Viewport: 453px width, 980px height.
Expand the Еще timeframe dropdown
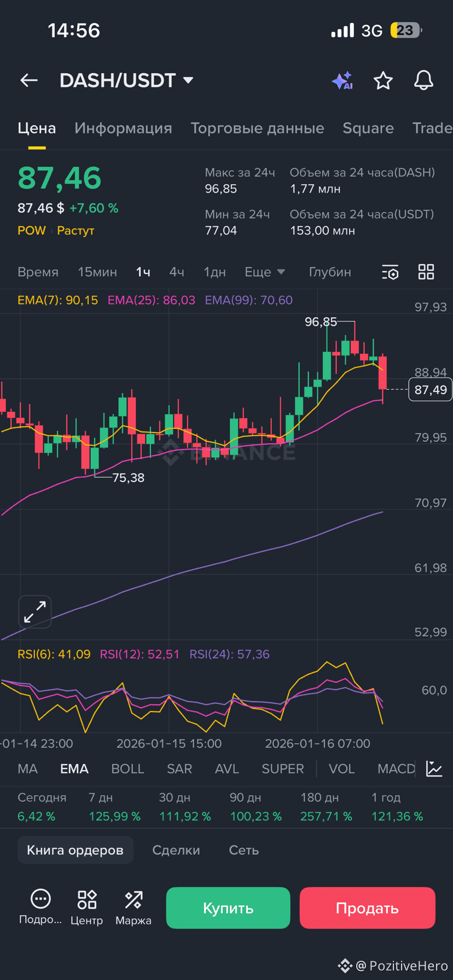coord(265,272)
